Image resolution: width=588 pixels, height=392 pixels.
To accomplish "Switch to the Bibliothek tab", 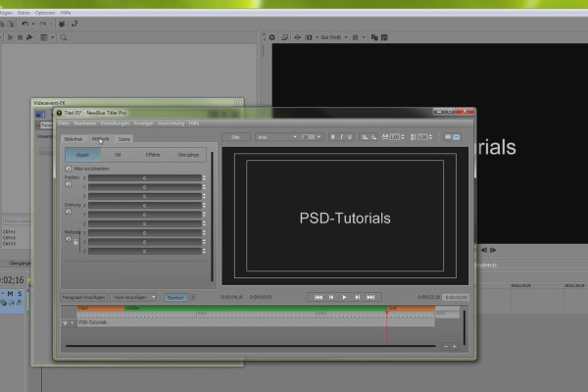I will [73, 139].
